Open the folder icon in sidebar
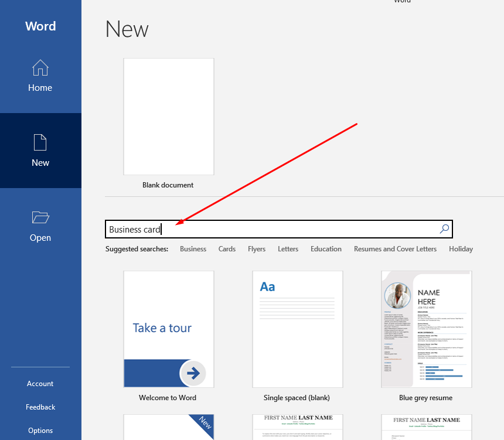The width and height of the screenshot is (504, 440). (x=40, y=218)
